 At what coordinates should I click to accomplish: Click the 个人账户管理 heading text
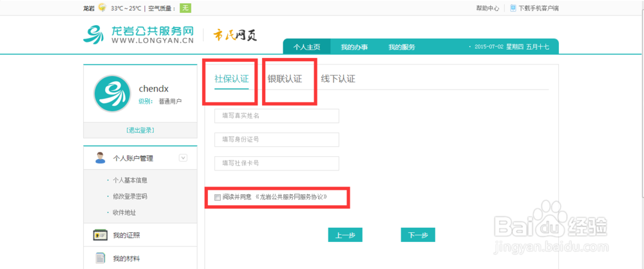pos(133,158)
